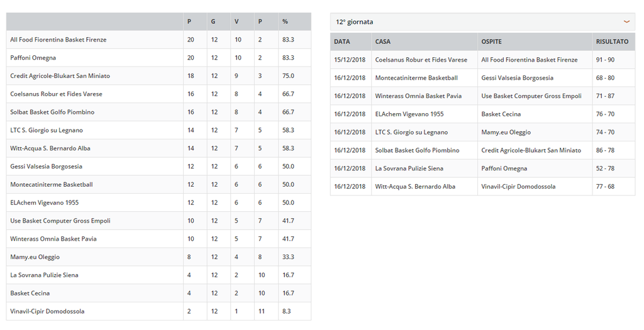The image size is (644, 330).
Task: Click Credit Agricole-Blukart San Miniato standings row
Action: pos(158,76)
